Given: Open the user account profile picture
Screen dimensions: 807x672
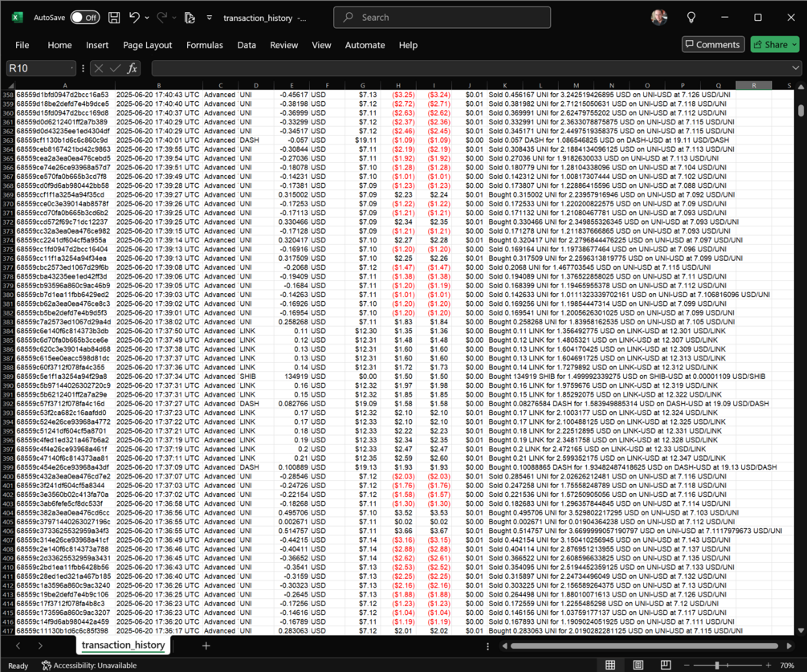Looking at the screenshot, I should pos(659,17).
